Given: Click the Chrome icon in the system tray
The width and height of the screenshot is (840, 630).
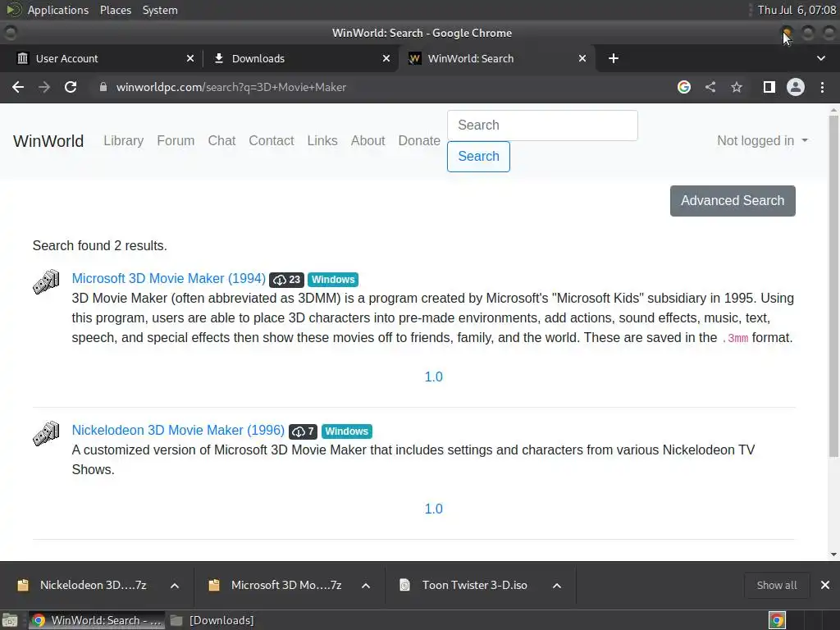Looking at the screenshot, I should pyautogui.click(x=777, y=620).
